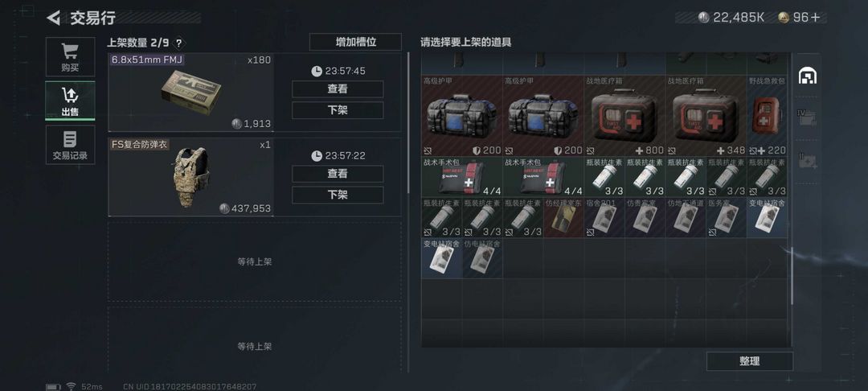Take down the 6.8x51mm FMJ listing with 下架
The image size is (868, 391).
[x=338, y=110]
